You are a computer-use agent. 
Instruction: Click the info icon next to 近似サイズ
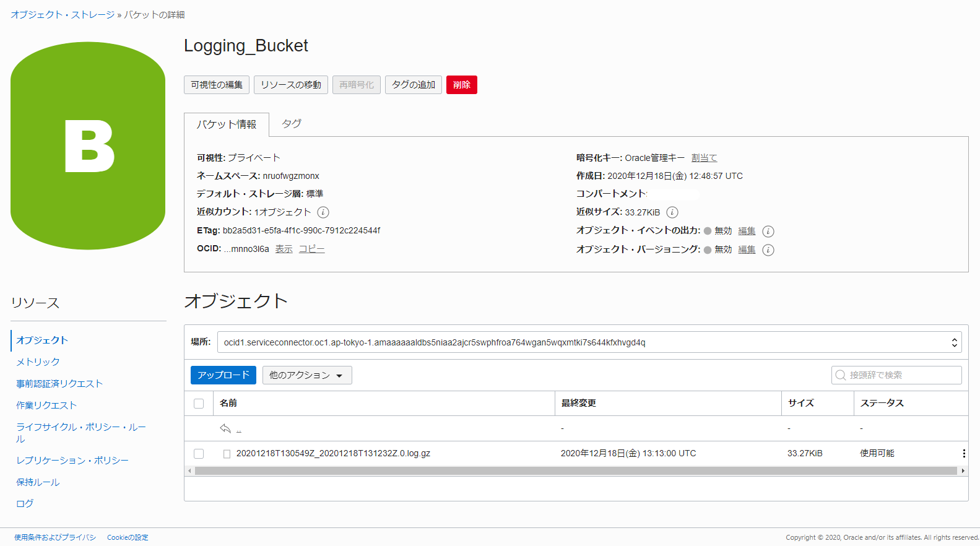[x=672, y=212]
